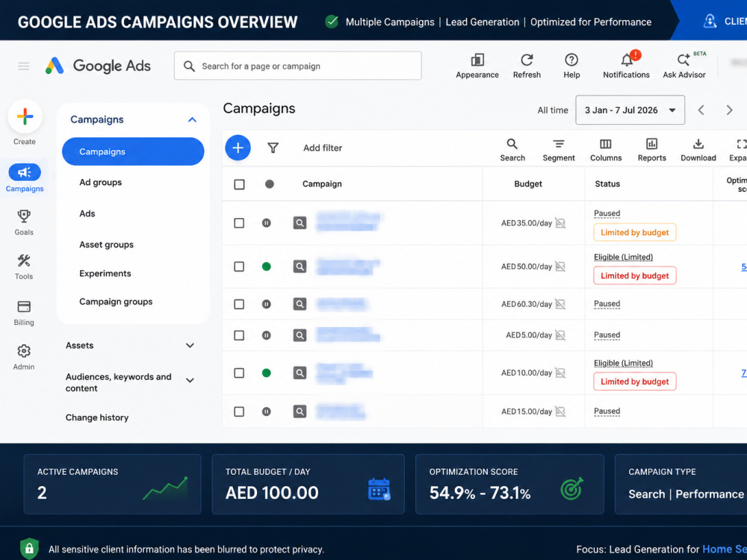Click the Refresh icon
This screenshot has height=560, width=747.
coord(527,60)
